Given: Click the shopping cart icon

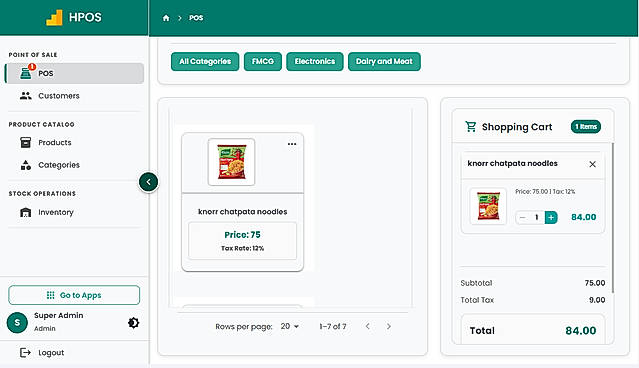Looking at the screenshot, I should pyautogui.click(x=471, y=127).
